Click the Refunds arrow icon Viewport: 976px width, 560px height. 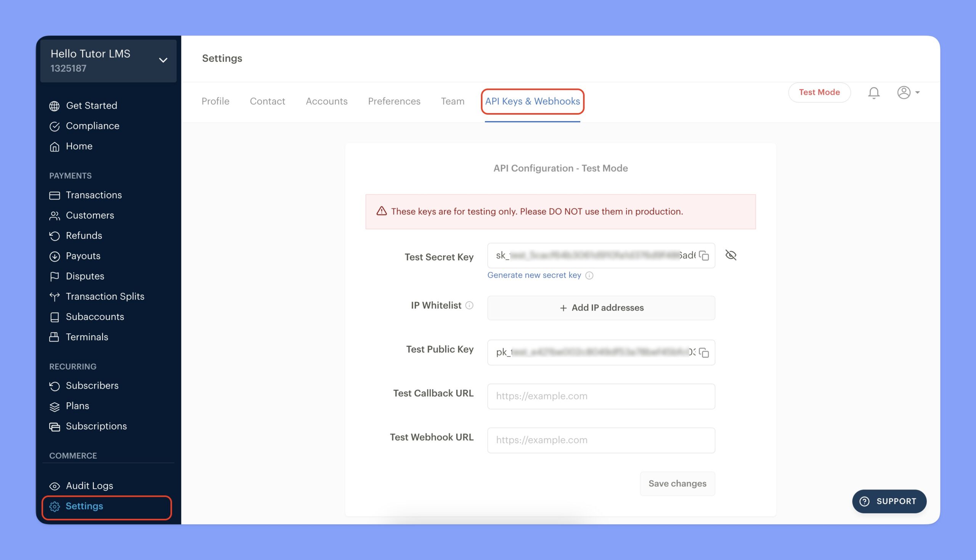55,236
